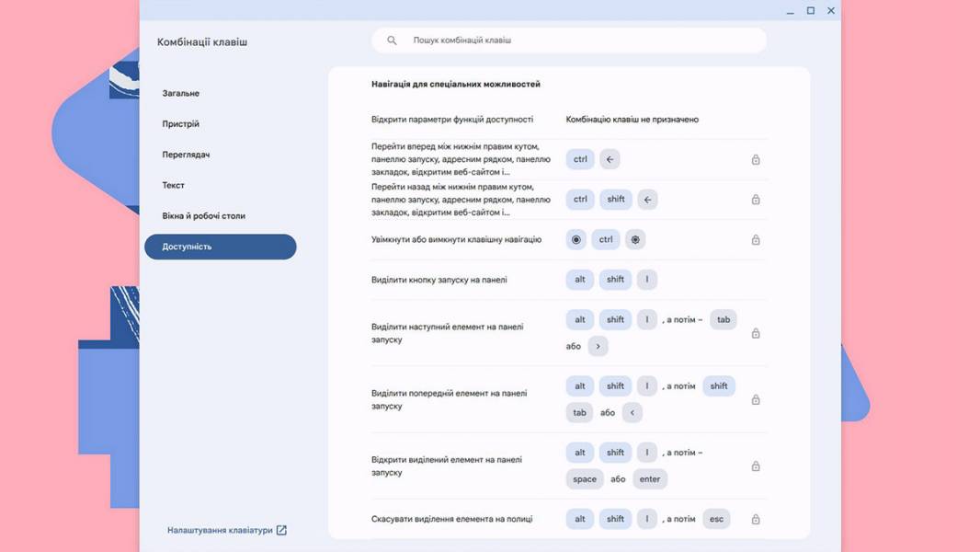Click lock icon for 'Перейти вперед' shortcut
Viewport: 980px width, 552px height.
[x=756, y=159]
